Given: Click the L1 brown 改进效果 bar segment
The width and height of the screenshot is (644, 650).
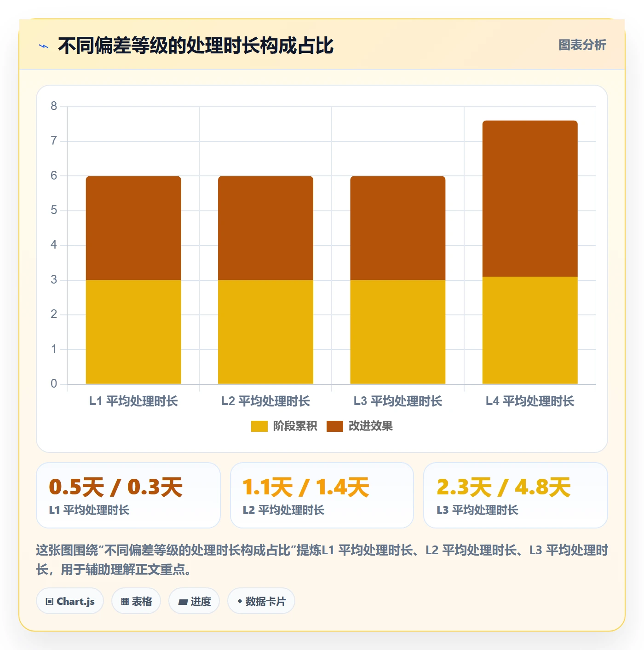Looking at the screenshot, I should pos(133,228).
